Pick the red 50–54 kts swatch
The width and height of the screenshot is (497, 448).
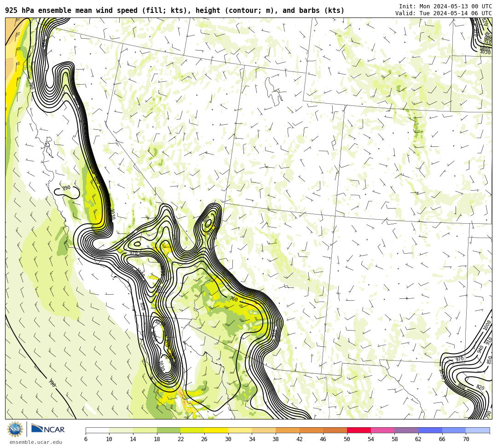[359, 430]
